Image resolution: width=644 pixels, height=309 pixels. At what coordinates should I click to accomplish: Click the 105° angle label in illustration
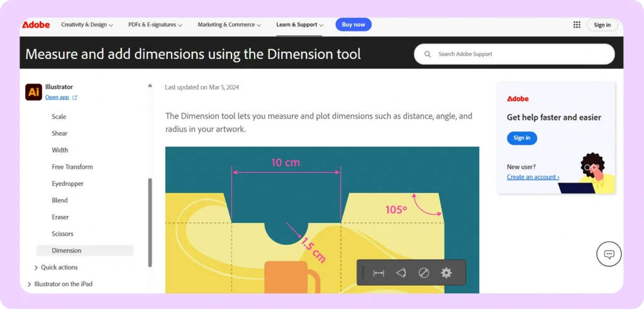pyautogui.click(x=396, y=210)
